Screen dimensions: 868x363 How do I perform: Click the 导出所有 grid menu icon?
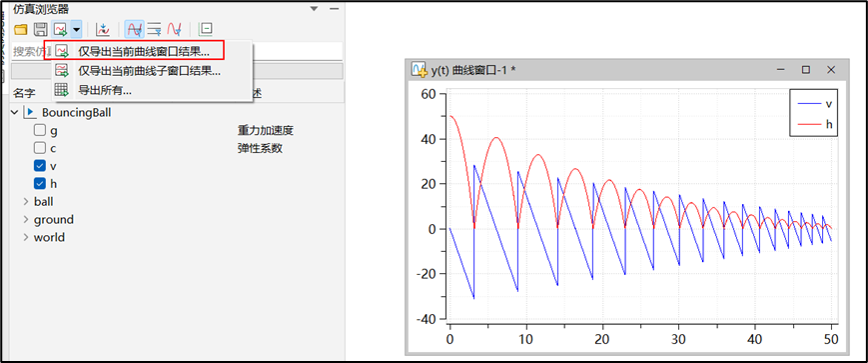click(x=62, y=90)
